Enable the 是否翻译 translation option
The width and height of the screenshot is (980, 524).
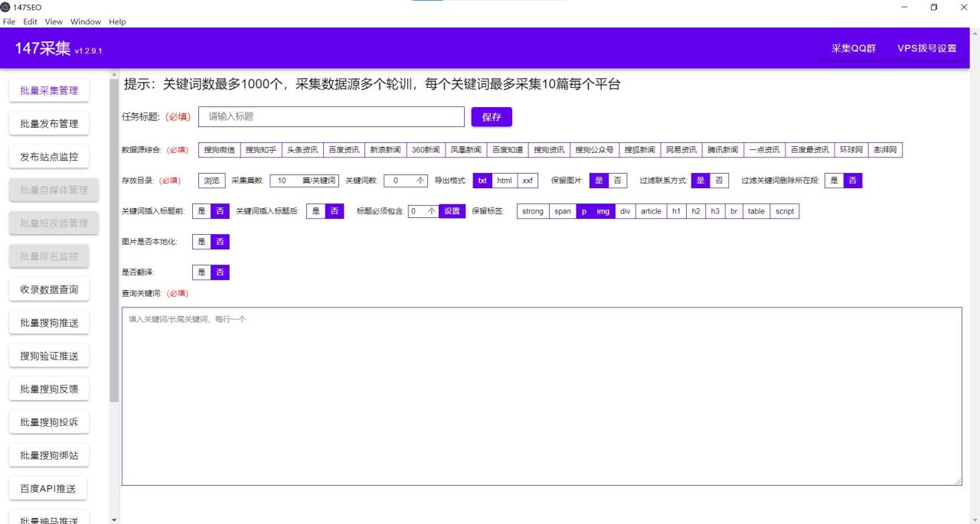coord(201,272)
